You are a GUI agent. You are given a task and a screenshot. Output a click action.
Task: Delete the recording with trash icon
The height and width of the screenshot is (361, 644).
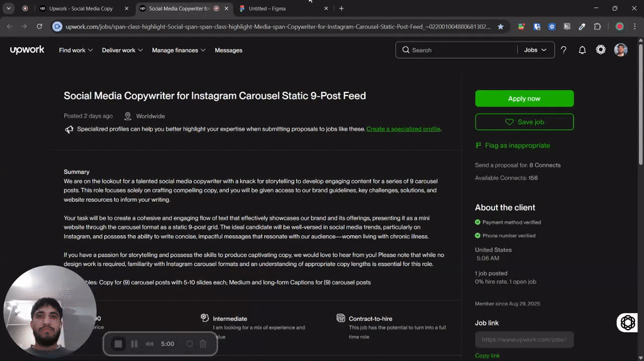pos(203,344)
